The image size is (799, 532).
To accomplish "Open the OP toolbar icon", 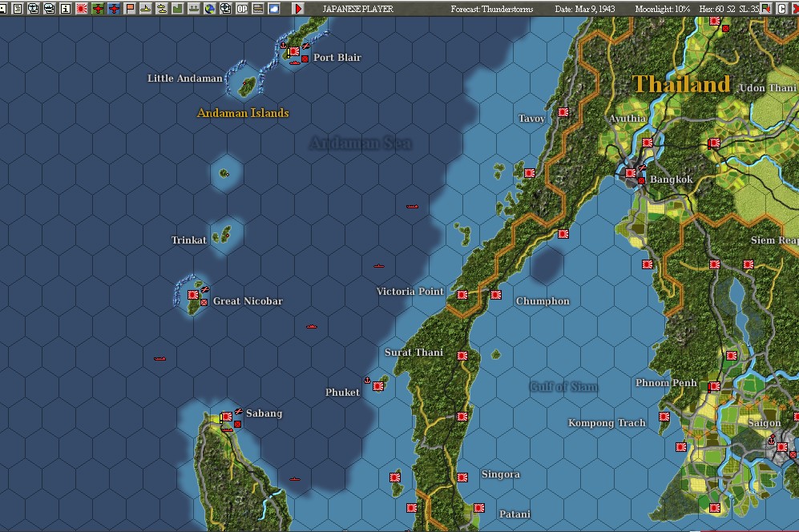I will tap(242, 9).
